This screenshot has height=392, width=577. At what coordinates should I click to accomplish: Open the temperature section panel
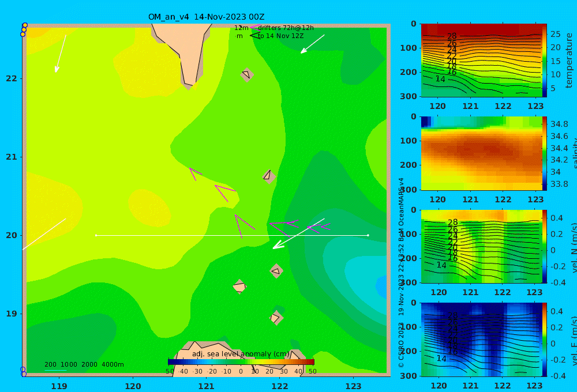tap(481, 61)
